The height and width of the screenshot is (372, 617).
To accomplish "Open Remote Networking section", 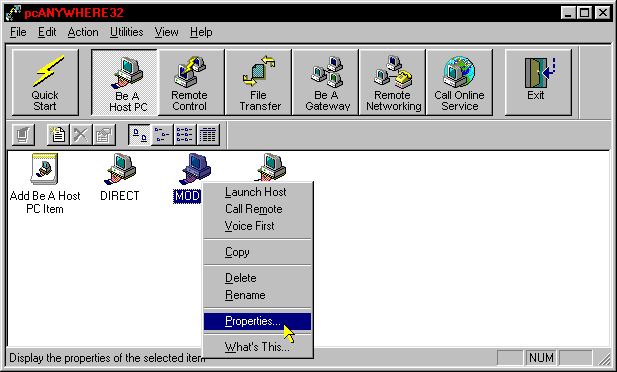I will click(x=392, y=82).
